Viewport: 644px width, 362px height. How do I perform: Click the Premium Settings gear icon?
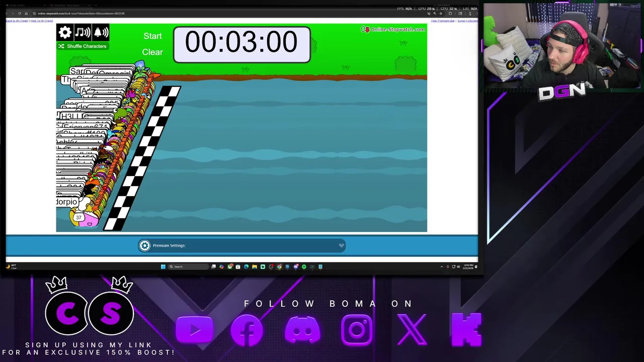[145, 245]
